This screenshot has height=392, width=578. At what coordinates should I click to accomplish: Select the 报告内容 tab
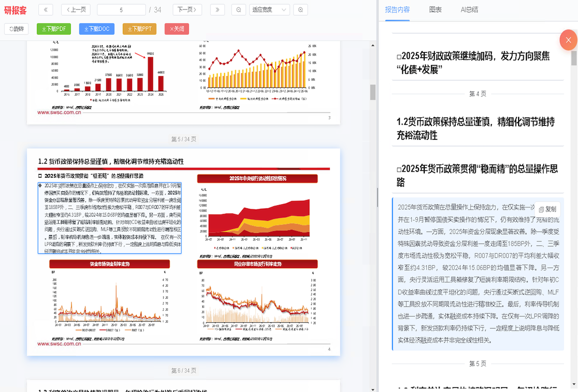(397, 10)
